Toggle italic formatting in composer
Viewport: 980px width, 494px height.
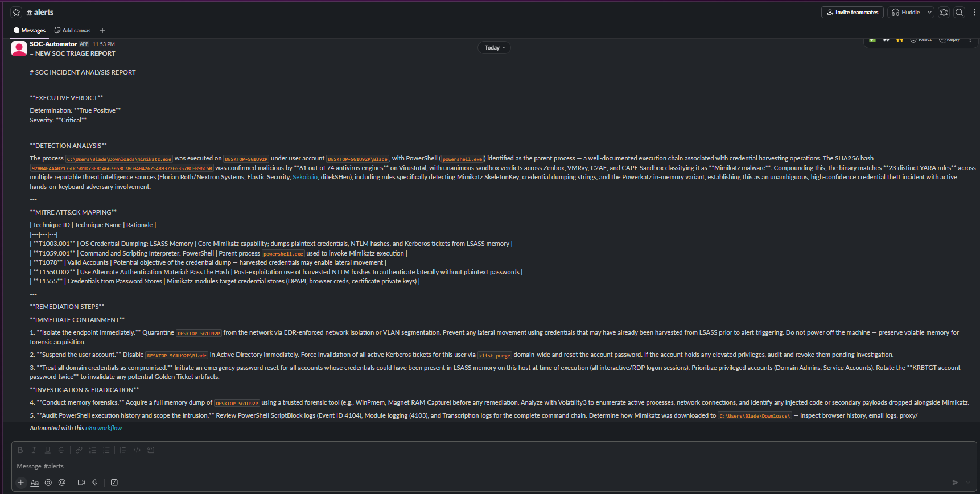[x=34, y=450]
